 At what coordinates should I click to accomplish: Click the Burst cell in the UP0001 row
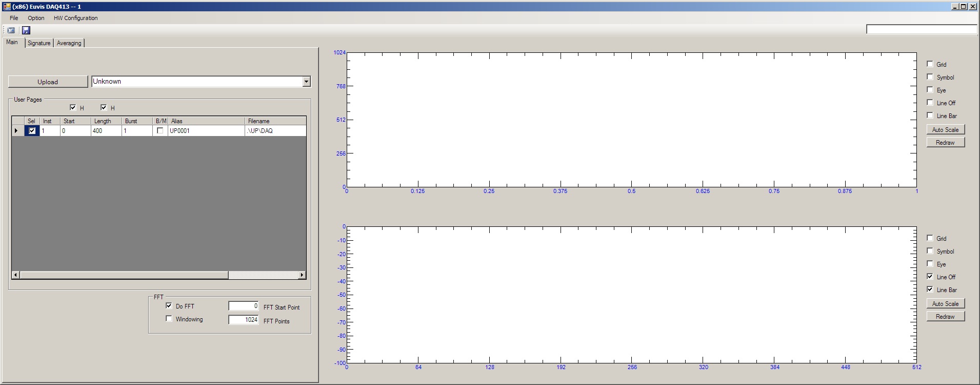(137, 131)
